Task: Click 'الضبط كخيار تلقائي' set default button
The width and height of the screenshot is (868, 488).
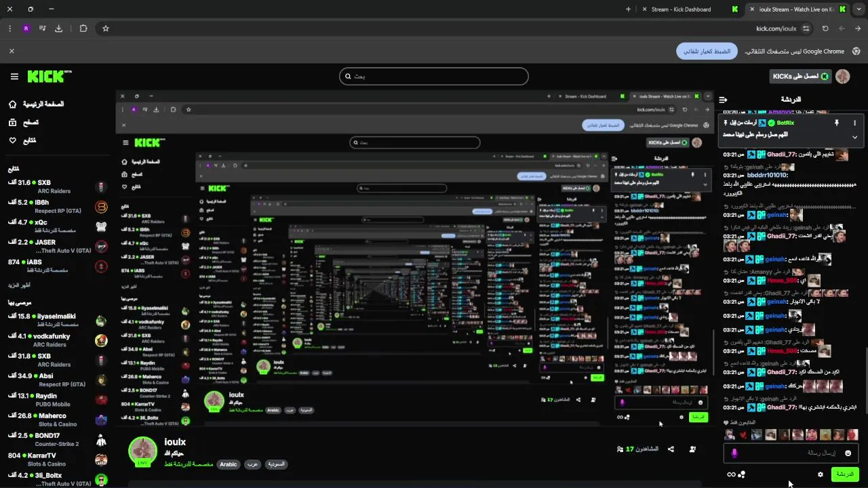Action: pyautogui.click(x=707, y=51)
